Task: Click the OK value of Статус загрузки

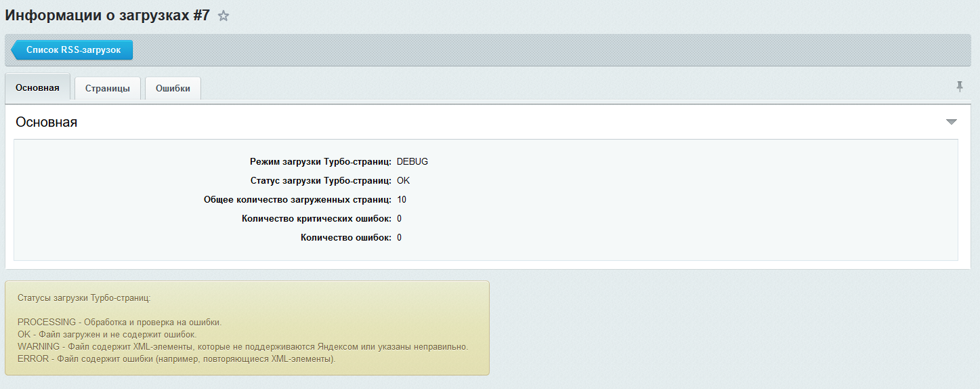Action: [x=403, y=181]
